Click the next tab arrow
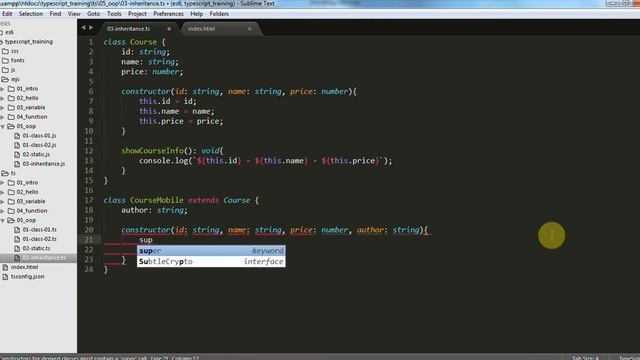 pos(91,28)
